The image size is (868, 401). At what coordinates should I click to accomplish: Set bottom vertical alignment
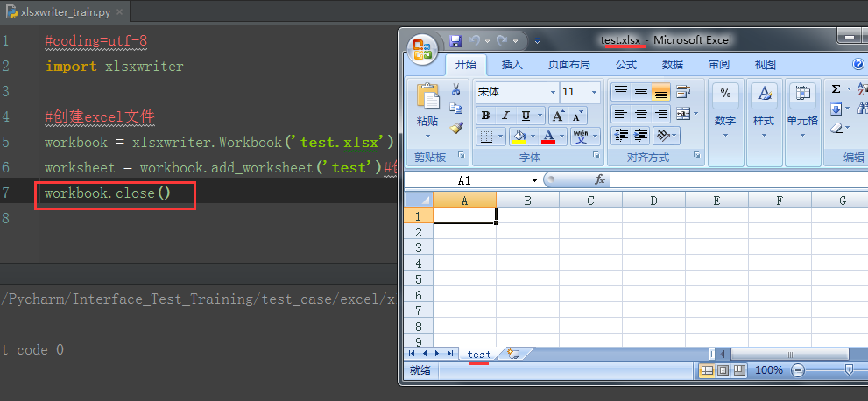[661, 92]
